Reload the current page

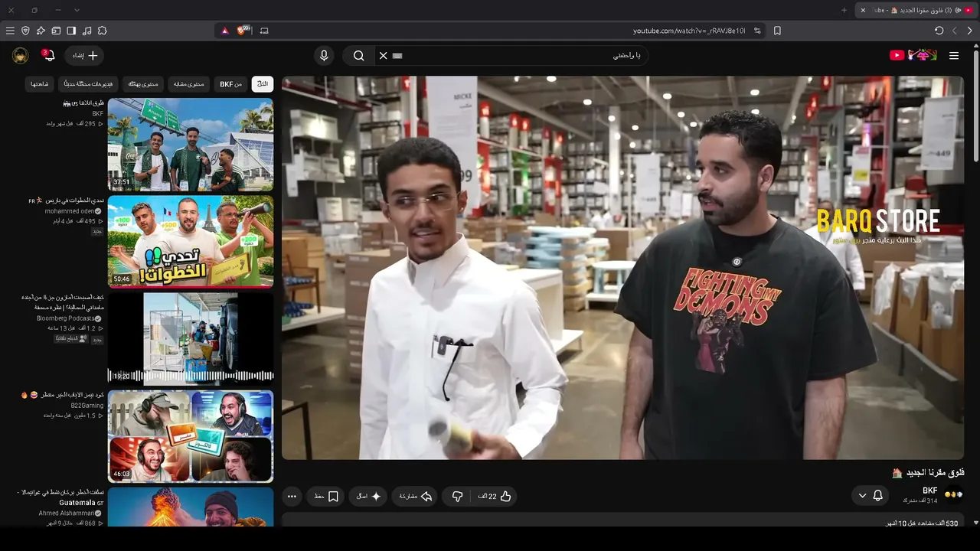click(939, 31)
